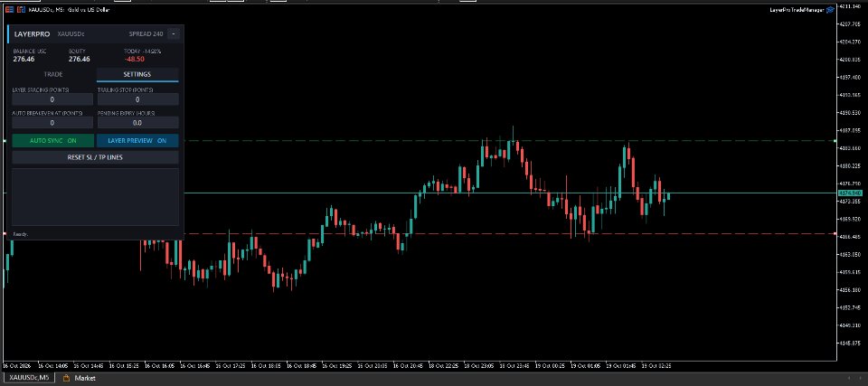The height and width of the screenshot is (386, 868).
Task: Click the LAYERPRO panel title
Action: coord(32,34)
